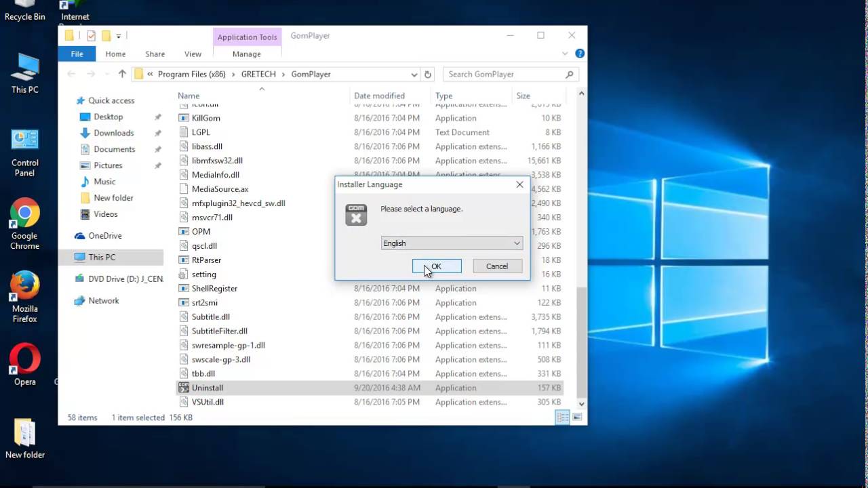The image size is (868, 488).
Task: Click the GOM uninstaller icon in dialog
Action: point(356,214)
